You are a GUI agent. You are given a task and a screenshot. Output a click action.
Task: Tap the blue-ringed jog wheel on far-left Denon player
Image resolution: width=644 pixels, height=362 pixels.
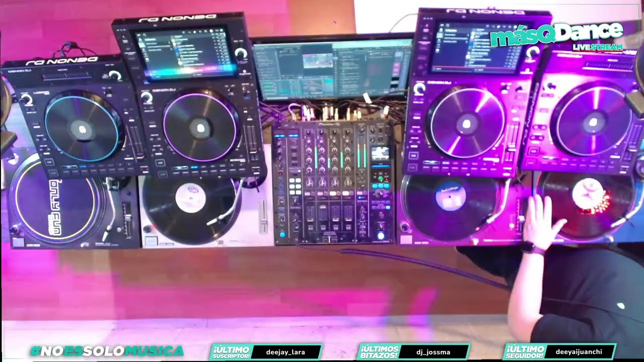pos(83,129)
